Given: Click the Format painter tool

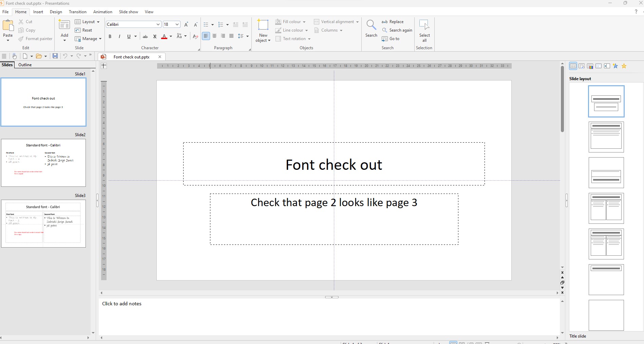Looking at the screenshot, I should coord(35,39).
